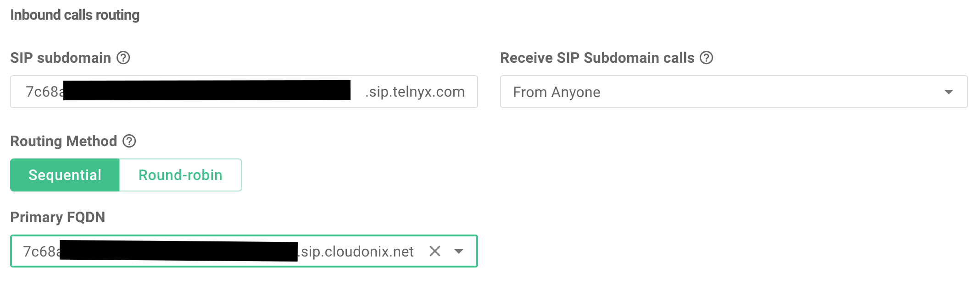
Task: Click the .sip.telnyx.com domain suffix
Action: click(x=415, y=92)
